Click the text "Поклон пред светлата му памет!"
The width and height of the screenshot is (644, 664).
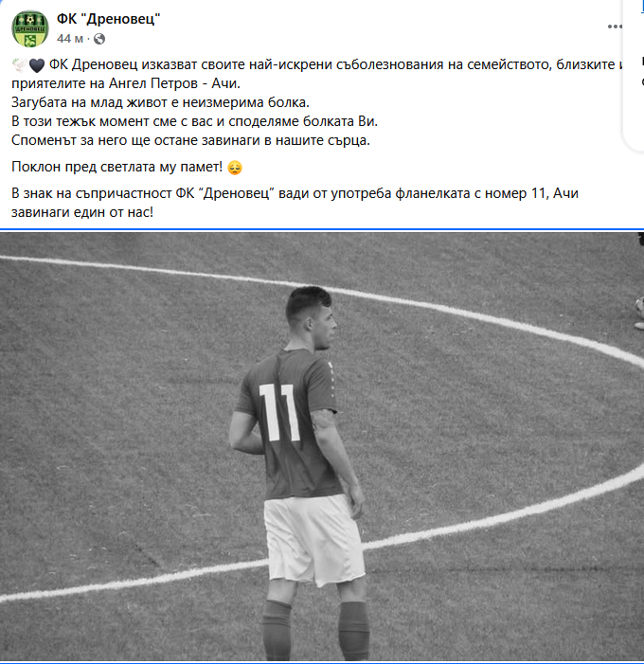coord(117,168)
